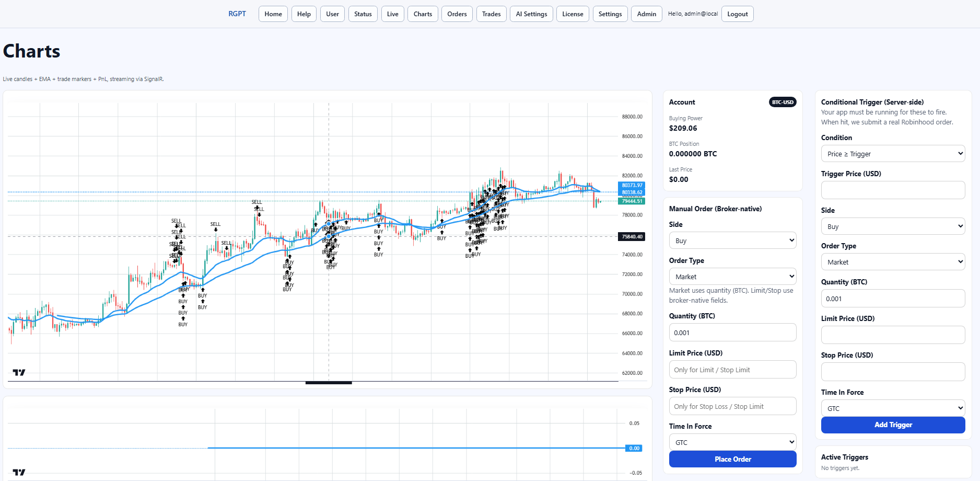Expand the Manual Order Type dropdown
The height and width of the screenshot is (481, 980).
tap(732, 277)
